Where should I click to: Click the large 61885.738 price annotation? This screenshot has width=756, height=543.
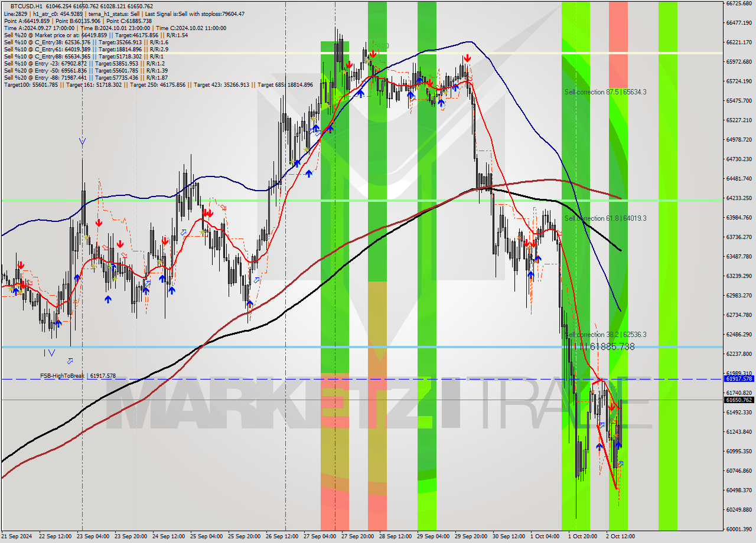[x=612, y=347]
